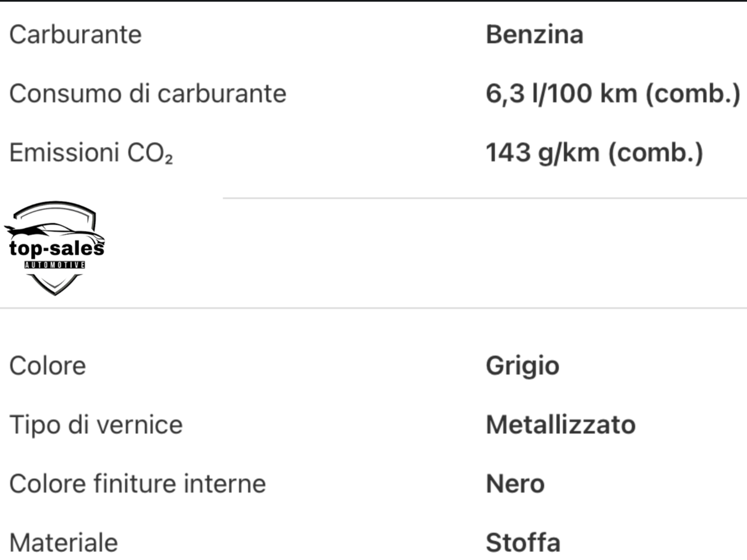Click the Nero interior color value
The width and height of the screenshot is (747, 560).
pos(515,484)
